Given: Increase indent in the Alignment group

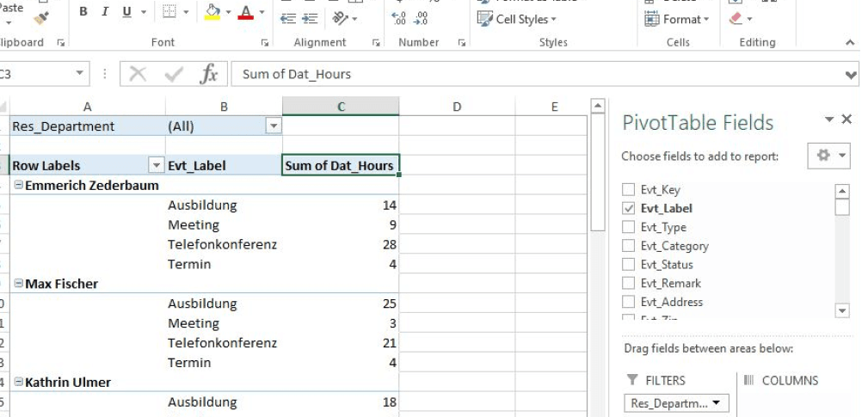Looking at the screenshot, I should point(310,19).
